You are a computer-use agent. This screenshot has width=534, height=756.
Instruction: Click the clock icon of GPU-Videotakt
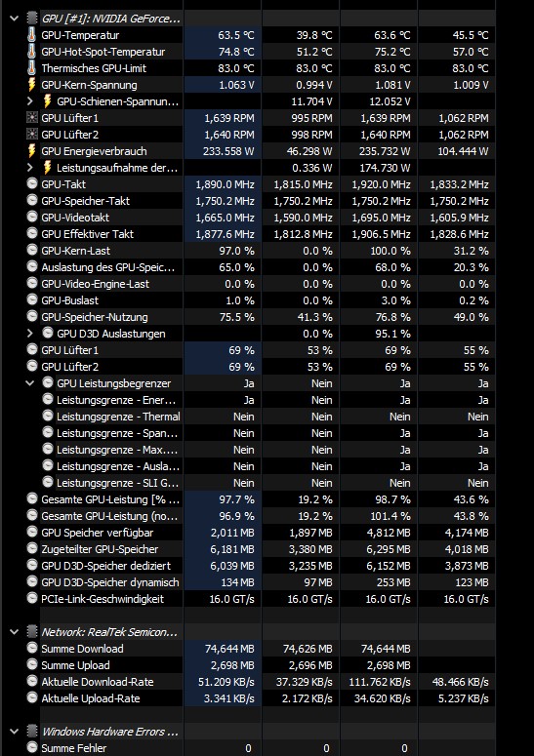coord(32,218)
